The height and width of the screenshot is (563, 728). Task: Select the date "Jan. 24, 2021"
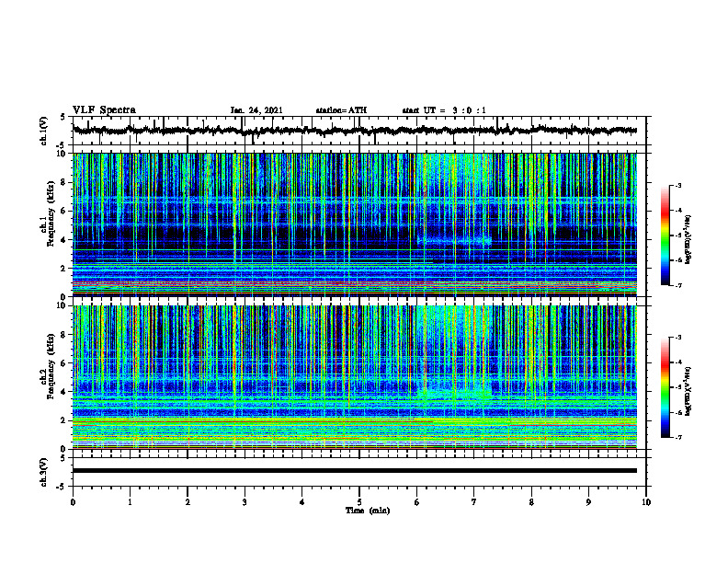(x=256, y=110)
